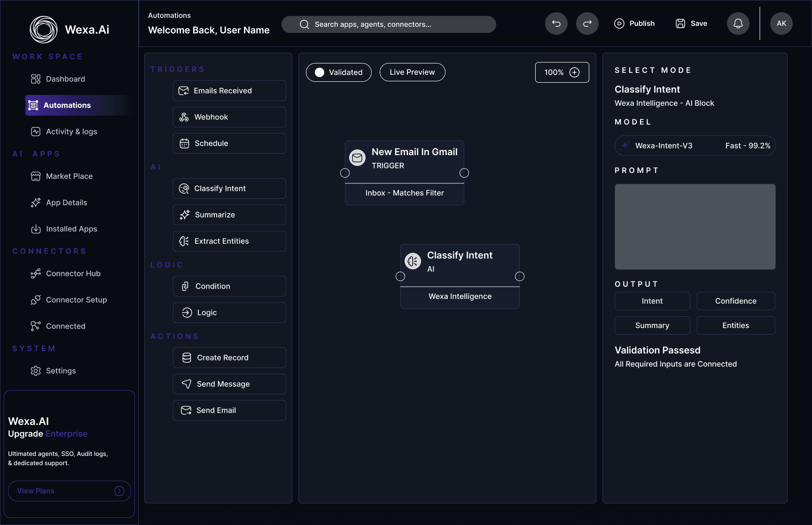
Task: Click the Gmail envelope icon on trigger node
Action: 357,158
